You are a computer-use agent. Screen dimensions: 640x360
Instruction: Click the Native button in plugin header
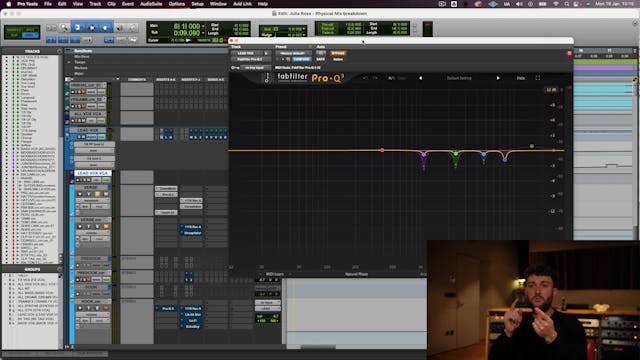(x=338, y=59)
